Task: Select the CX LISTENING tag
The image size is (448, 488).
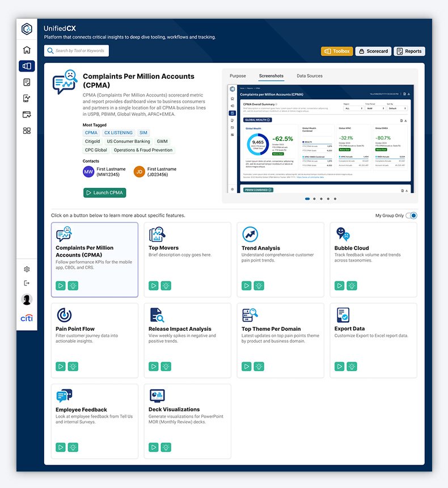Action: (x=118, y=133)
